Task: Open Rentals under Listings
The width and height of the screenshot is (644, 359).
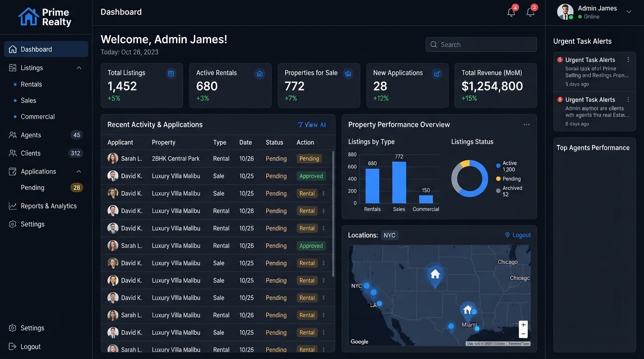Action: tap(31, 84)
